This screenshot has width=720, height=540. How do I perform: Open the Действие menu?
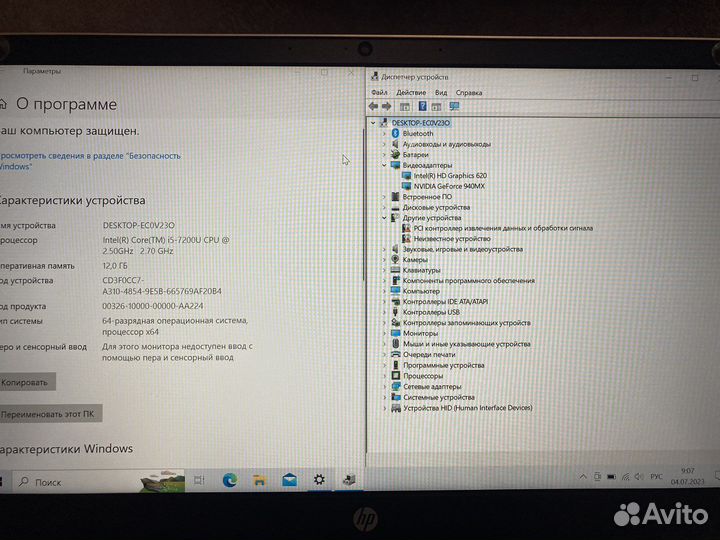[x=411, y=92]
